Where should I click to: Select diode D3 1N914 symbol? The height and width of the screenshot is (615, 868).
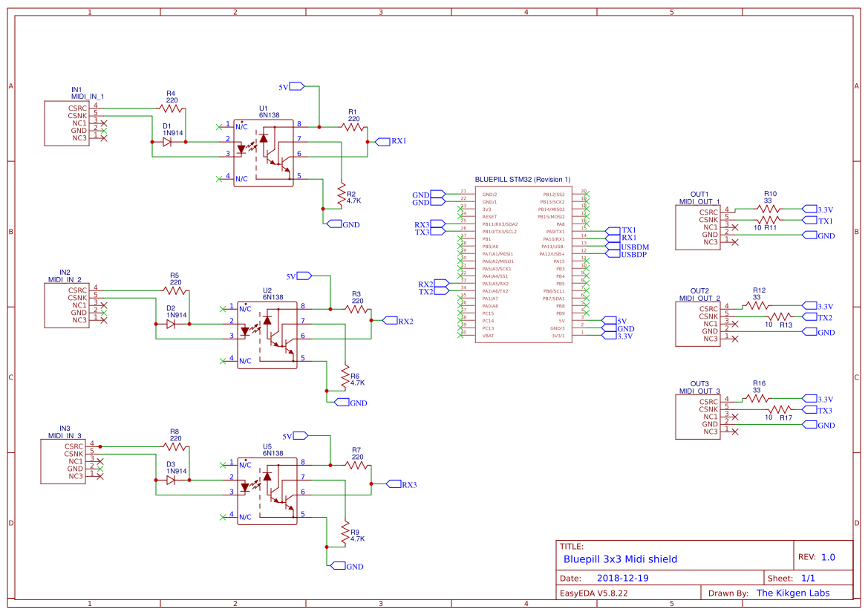click(x=171, y=480)
